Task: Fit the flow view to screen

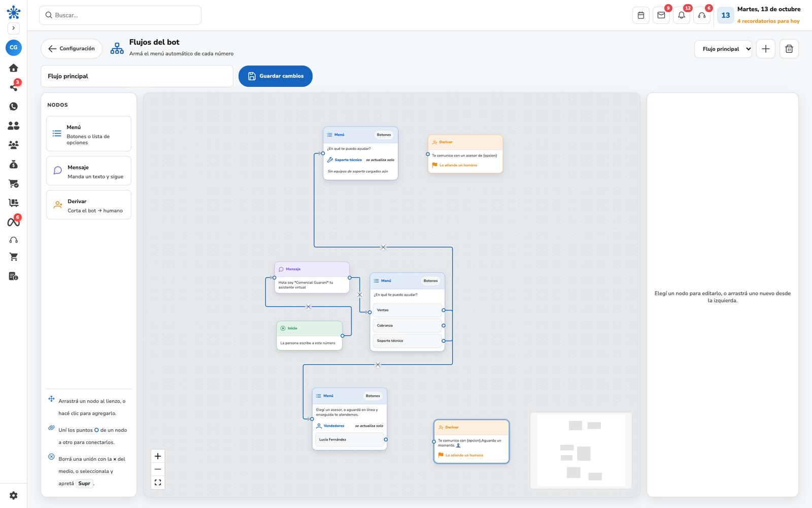Action: [158, 483]
